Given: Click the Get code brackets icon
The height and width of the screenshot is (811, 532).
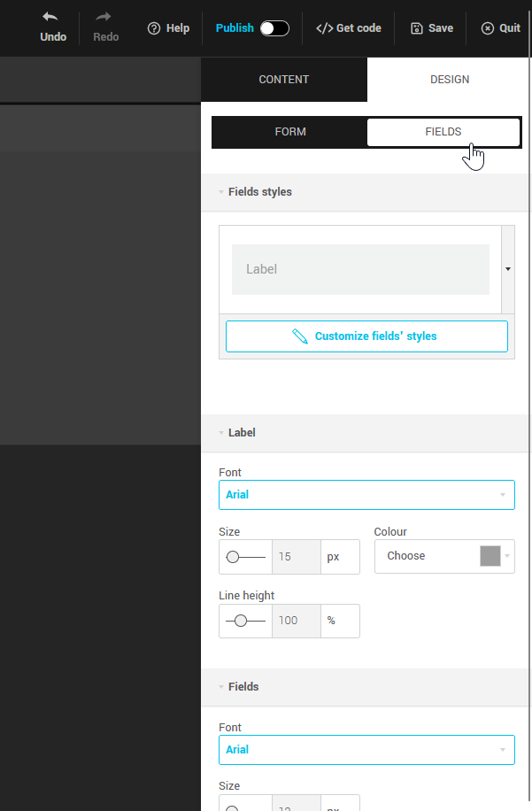Looking at the screenshot, I should coord(324,28).
